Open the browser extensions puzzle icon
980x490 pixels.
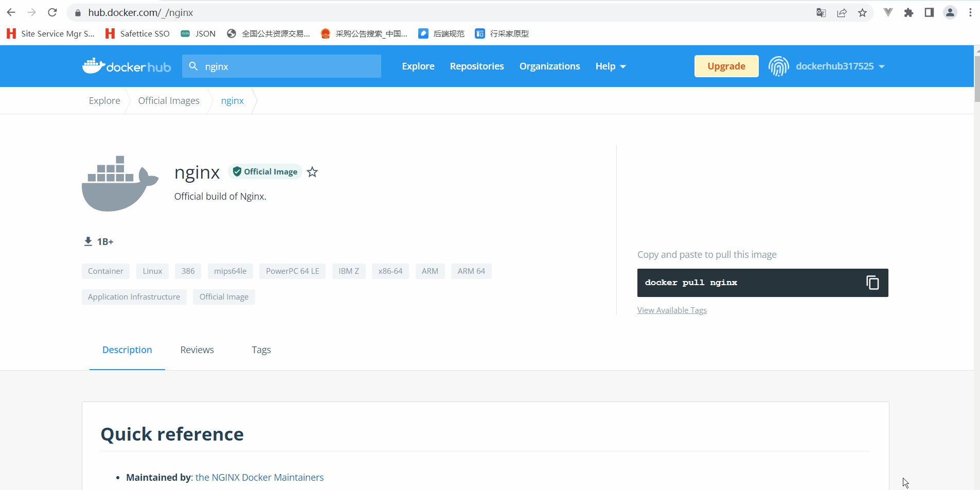pos(909,13)
